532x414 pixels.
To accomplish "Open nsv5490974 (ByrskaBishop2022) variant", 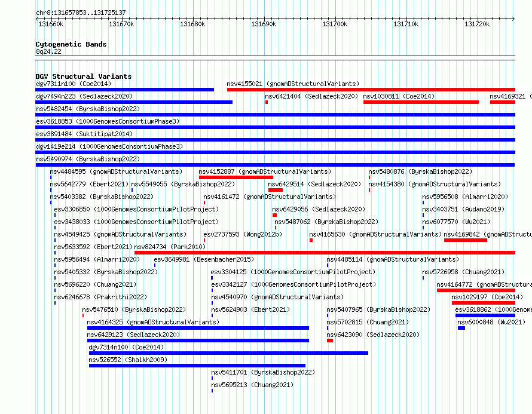I will point(88,159).
